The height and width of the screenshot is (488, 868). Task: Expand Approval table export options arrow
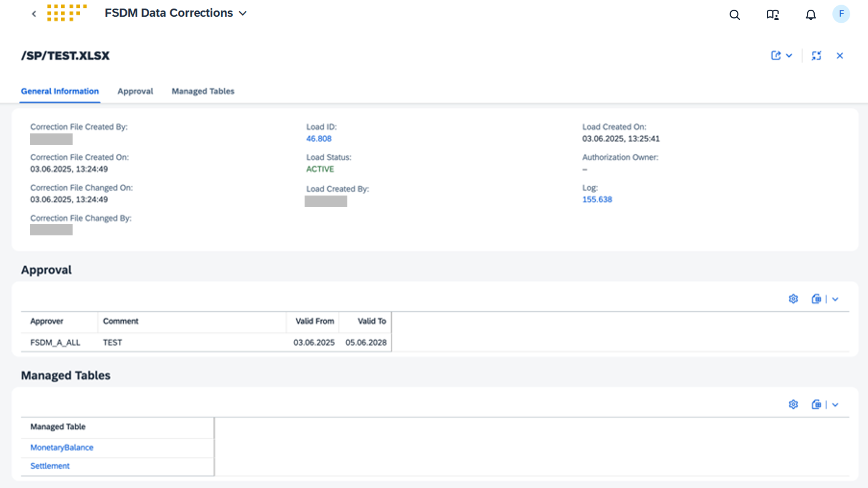point(835,299)
